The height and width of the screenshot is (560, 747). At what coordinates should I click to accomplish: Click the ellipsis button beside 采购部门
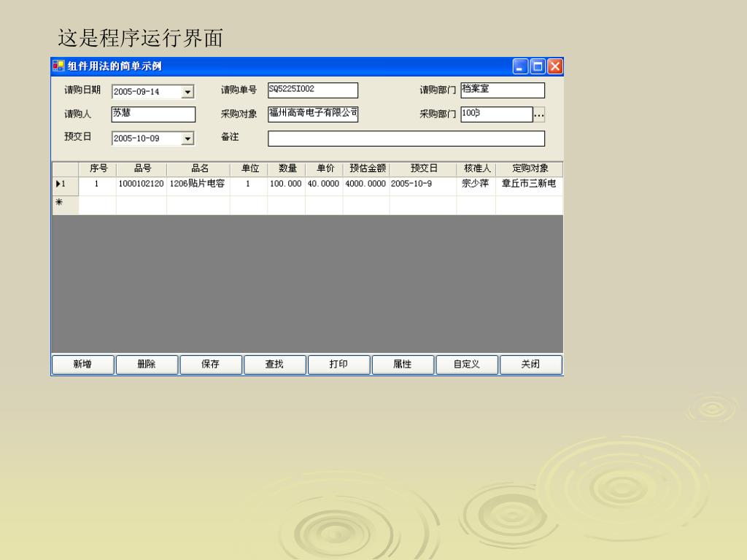click(x=539, y=114)
